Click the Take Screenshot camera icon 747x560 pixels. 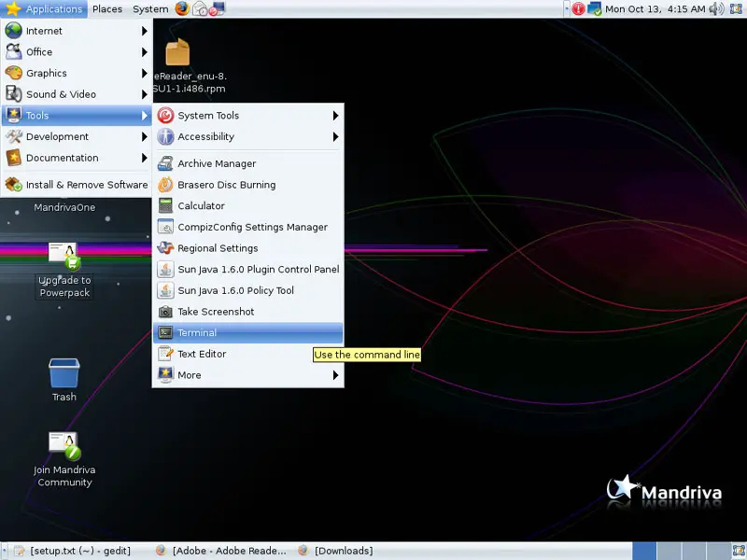tap(165, 312)
